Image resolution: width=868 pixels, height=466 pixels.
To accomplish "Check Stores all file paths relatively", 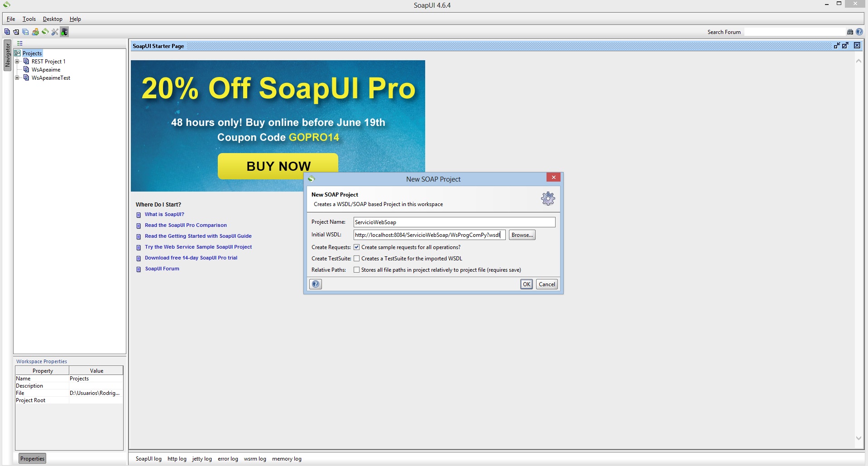I will coord(357,269).
